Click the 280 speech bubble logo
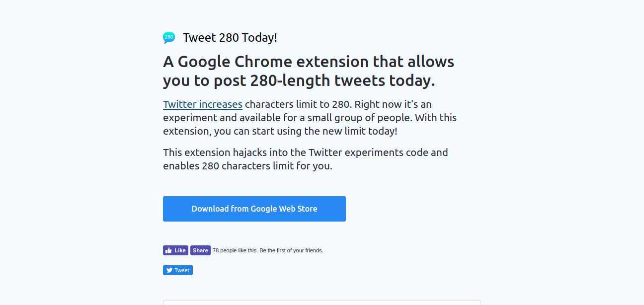 [169, 38]
